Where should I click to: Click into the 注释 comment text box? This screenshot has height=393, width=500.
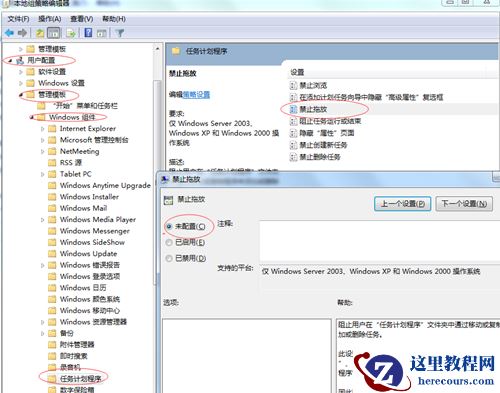[380, 241]
